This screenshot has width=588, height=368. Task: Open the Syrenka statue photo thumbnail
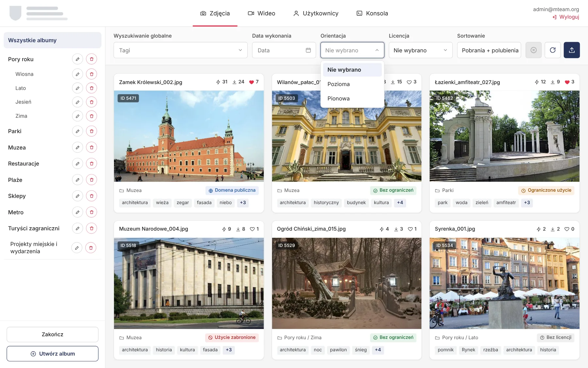click(504, 283)
